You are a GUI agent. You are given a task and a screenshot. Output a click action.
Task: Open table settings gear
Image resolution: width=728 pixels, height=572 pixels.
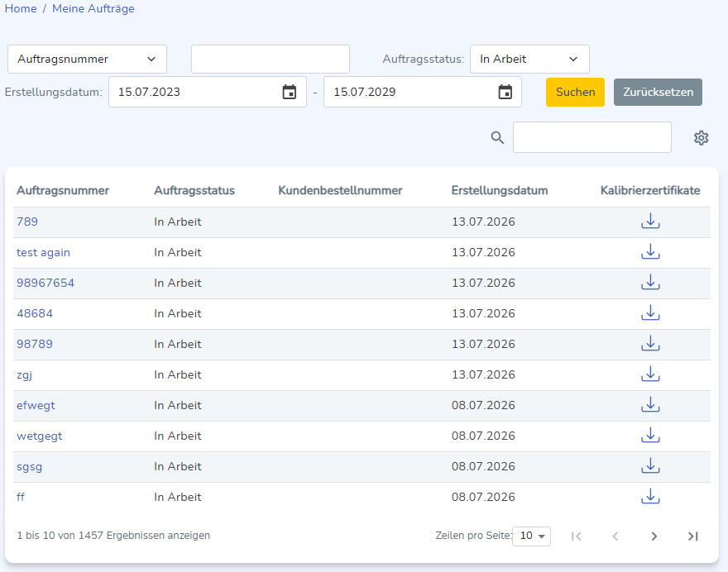click(701, 138)
